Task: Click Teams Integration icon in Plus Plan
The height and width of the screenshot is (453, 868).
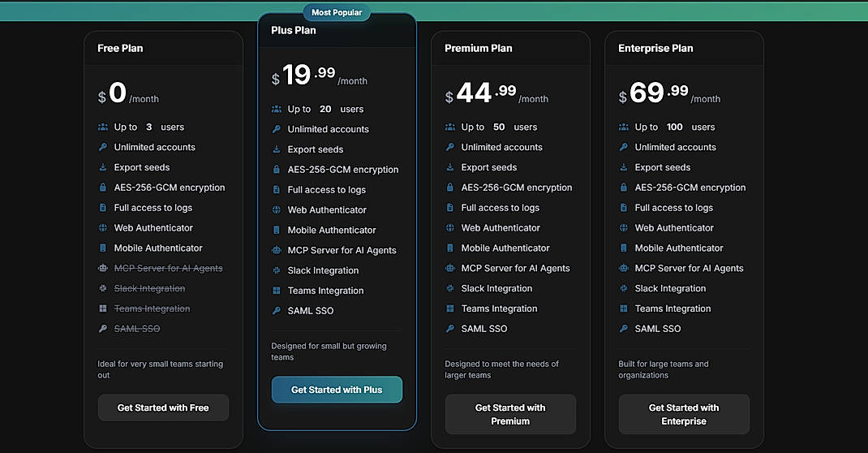Action: 277,291
